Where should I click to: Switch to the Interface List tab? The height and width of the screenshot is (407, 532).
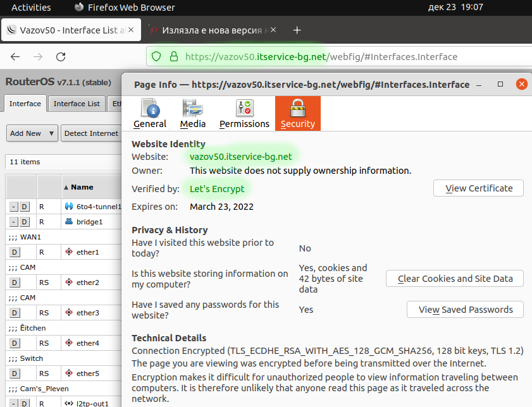pos(77,104)
